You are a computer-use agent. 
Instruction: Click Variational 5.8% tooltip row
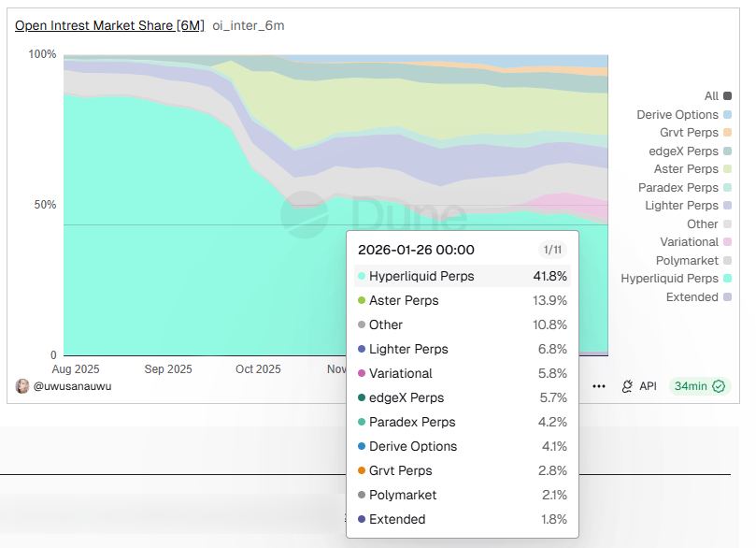[463, 373]
